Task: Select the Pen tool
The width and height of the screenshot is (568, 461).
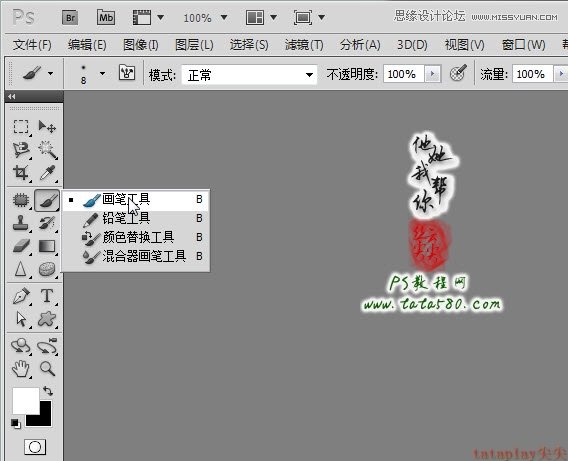Action: 21,296
